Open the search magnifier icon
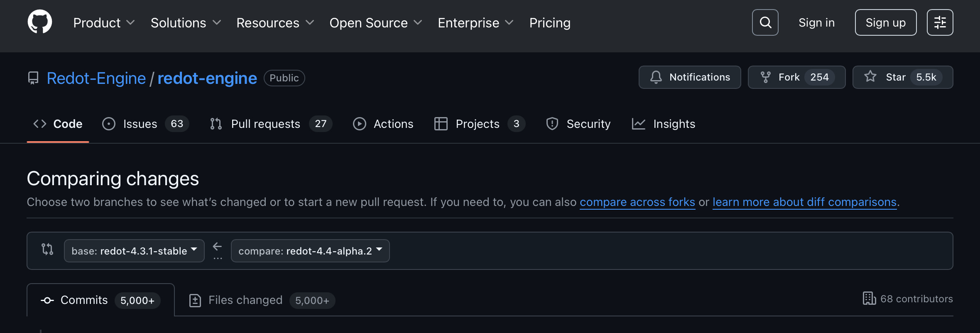The width and height of the screenshot is (980, 333). (765, 22)
